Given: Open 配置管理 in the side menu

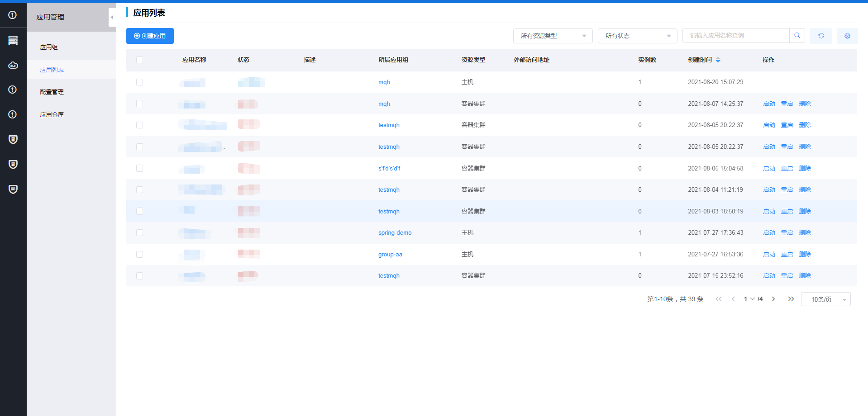Looking at the screenshot, I should point(52,92).
